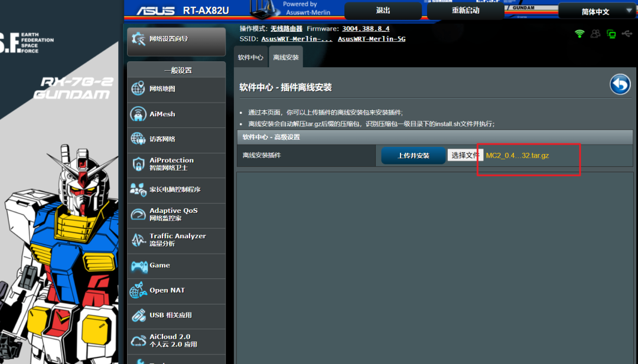Open 家长电脑控制程序 menu entry
This screenshot has height=364, width=638.
coord(176,189)
